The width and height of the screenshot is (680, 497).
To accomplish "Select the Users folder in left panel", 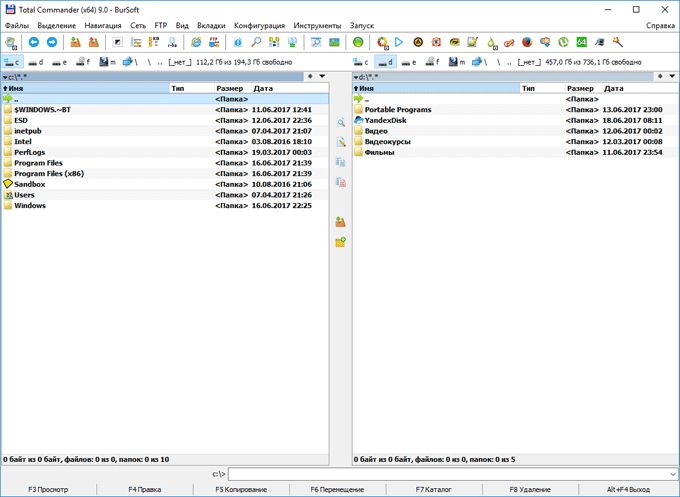I will click(x=165, y=195).
